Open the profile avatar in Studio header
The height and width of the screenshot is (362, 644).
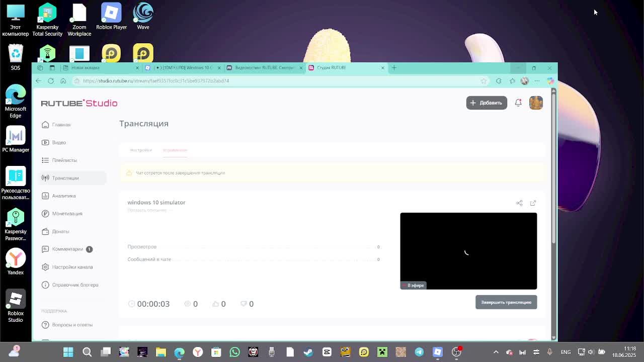click(536, 103)
